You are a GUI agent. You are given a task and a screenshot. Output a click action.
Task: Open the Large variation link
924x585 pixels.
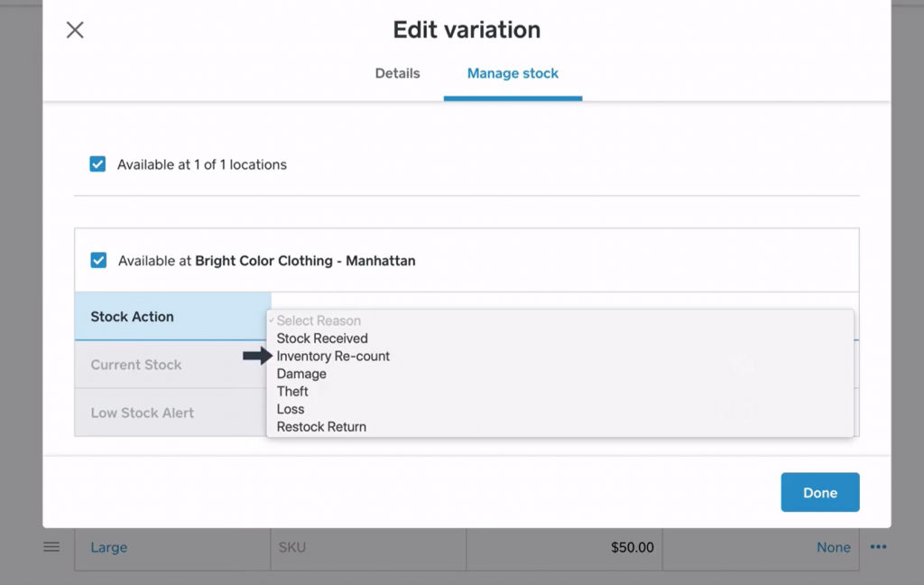point(109,547)
